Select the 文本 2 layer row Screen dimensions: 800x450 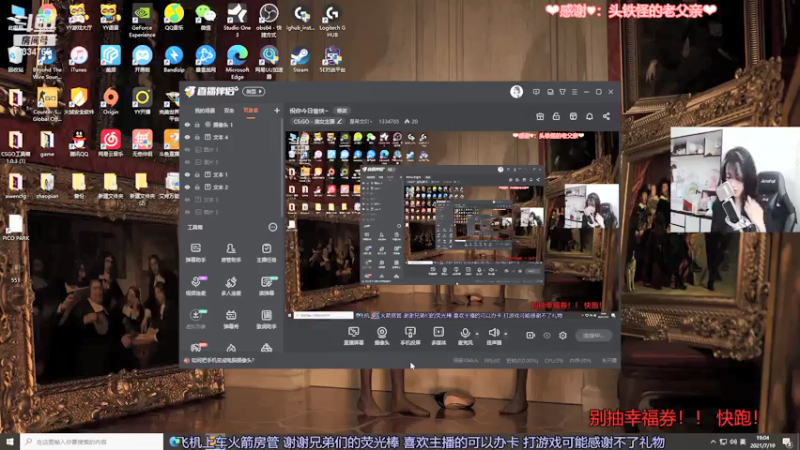(231, 187)
